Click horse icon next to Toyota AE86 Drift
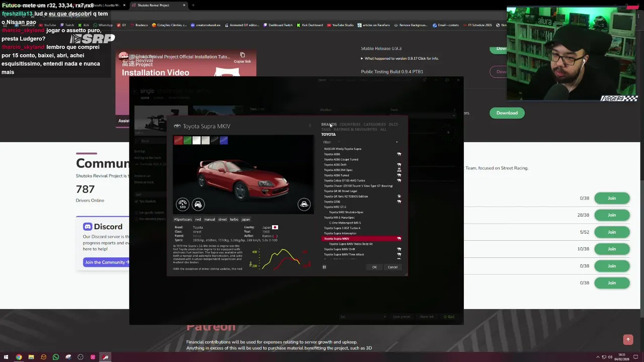 click(x=399, y=164)
